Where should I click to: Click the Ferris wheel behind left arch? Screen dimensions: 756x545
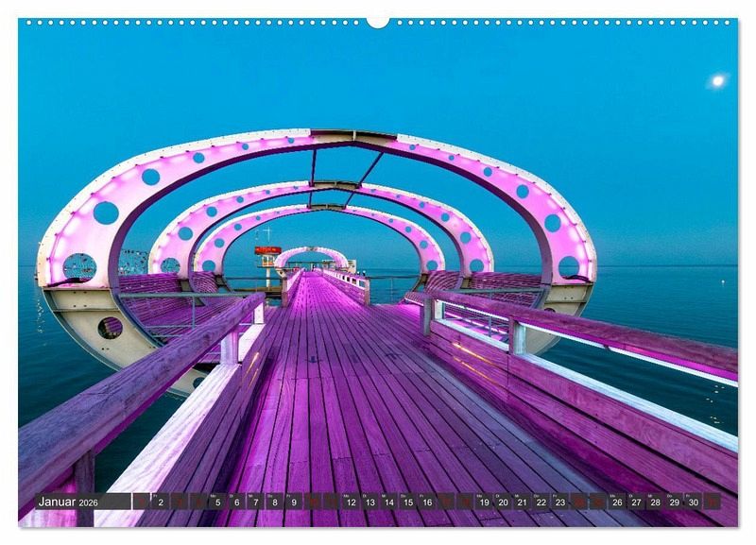(x=134, y=262)
